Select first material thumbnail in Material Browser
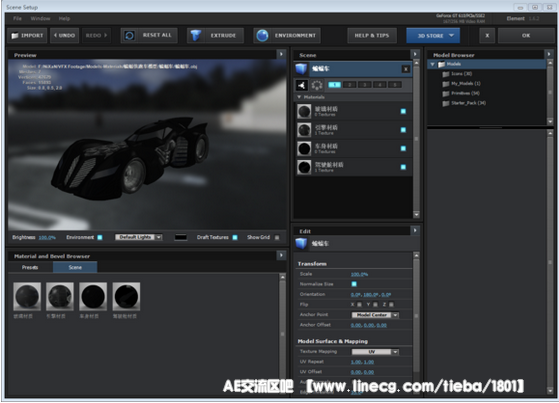This screenshot has height=403, width=559. point(27,296)
